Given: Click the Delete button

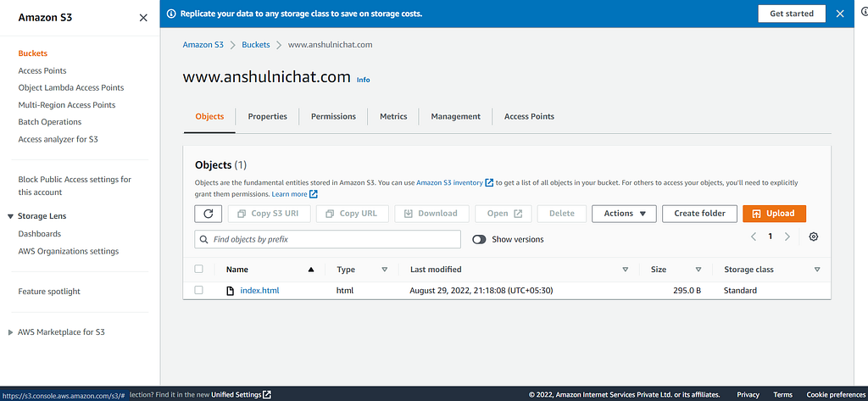Looking at the screenshot, I should (562, 214).
